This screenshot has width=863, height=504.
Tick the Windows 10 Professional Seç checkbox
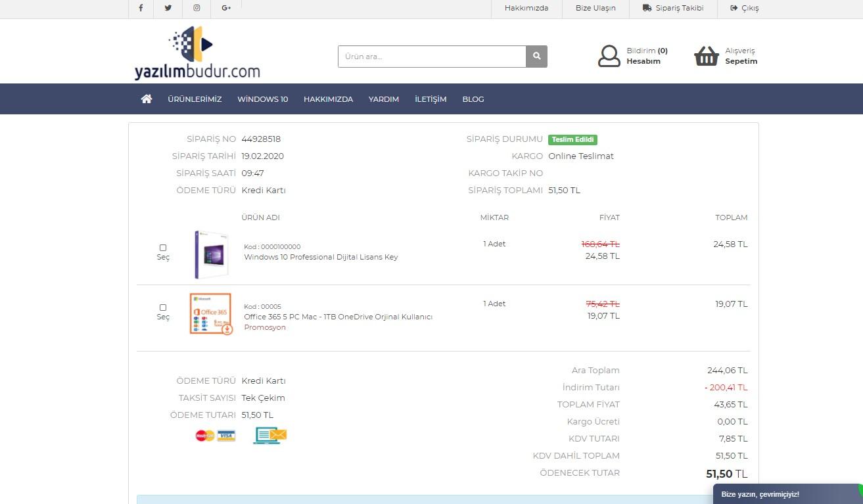pyautogui.click(x=163, y=248)
